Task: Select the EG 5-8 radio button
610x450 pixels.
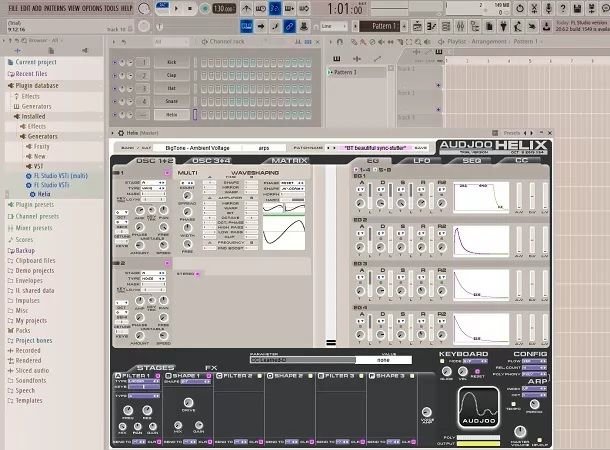Action: [375, 170]
